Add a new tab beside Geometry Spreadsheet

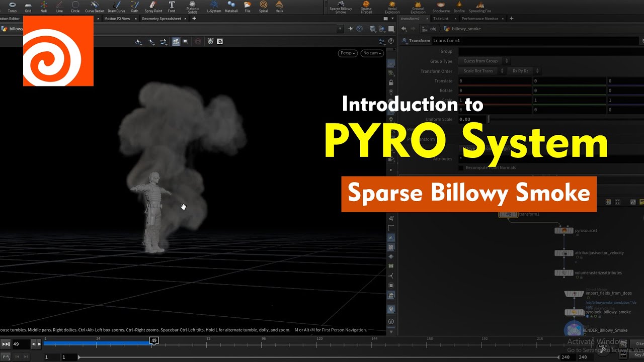coord(194,19)
